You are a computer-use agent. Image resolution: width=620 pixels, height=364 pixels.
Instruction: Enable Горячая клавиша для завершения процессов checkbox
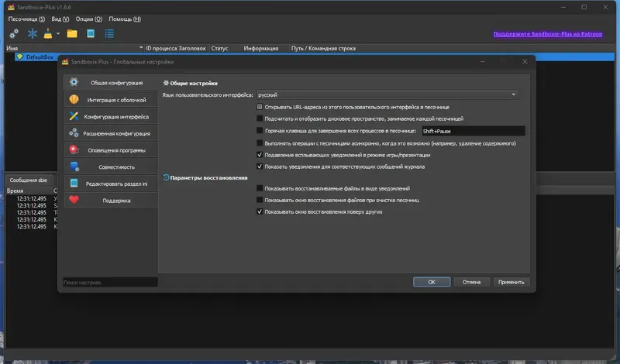pos(260,130)
